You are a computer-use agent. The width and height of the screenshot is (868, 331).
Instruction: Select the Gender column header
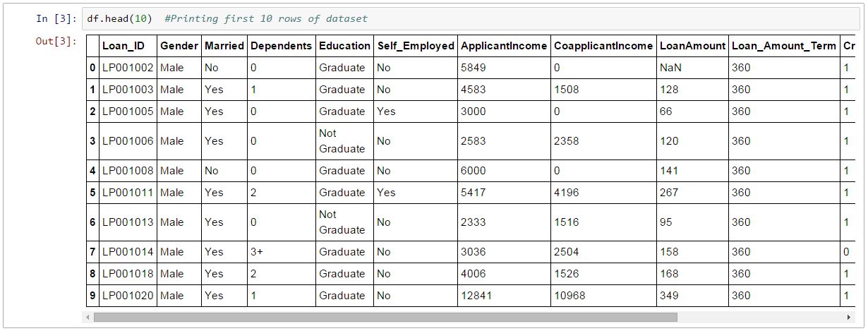pos(179,46)
